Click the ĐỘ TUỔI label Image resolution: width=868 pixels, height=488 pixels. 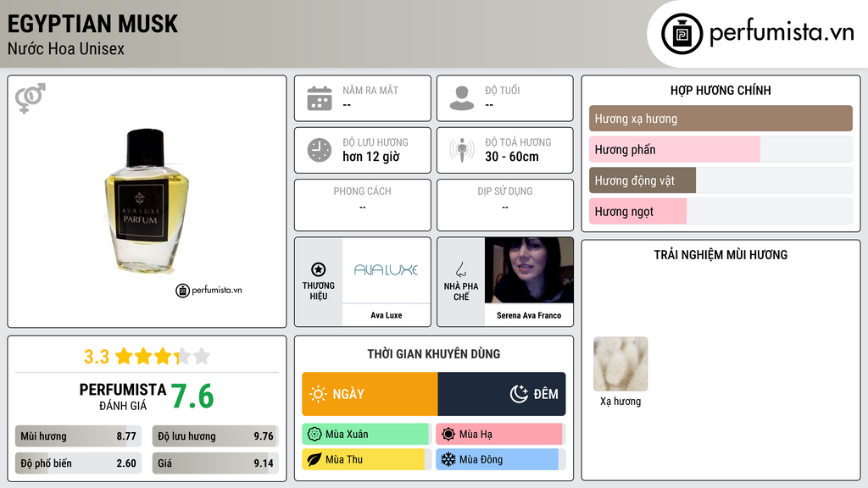coord(502,90)
